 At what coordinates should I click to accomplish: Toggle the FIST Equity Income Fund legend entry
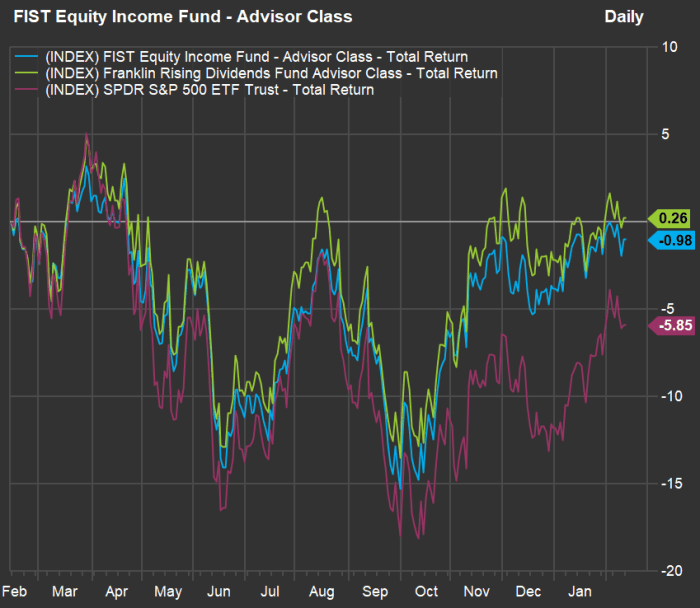(x=257, y=57)
